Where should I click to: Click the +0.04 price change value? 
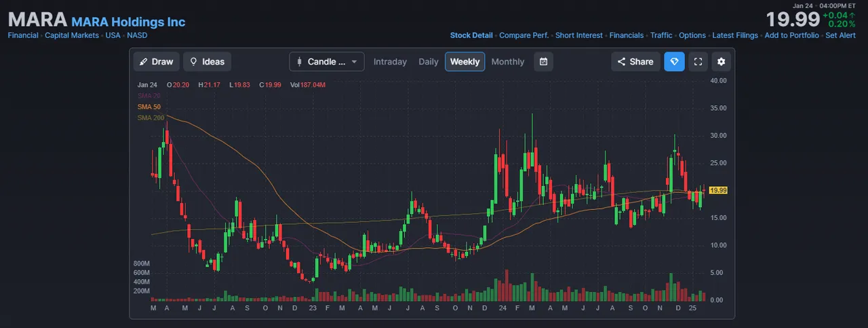point(835,15)
